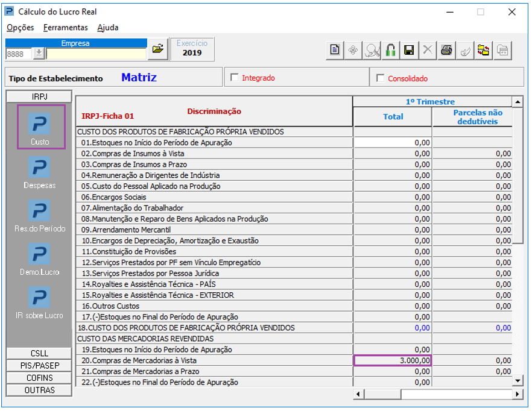
Task: Click the grayed folder copy icon
Action: (502, 50)
